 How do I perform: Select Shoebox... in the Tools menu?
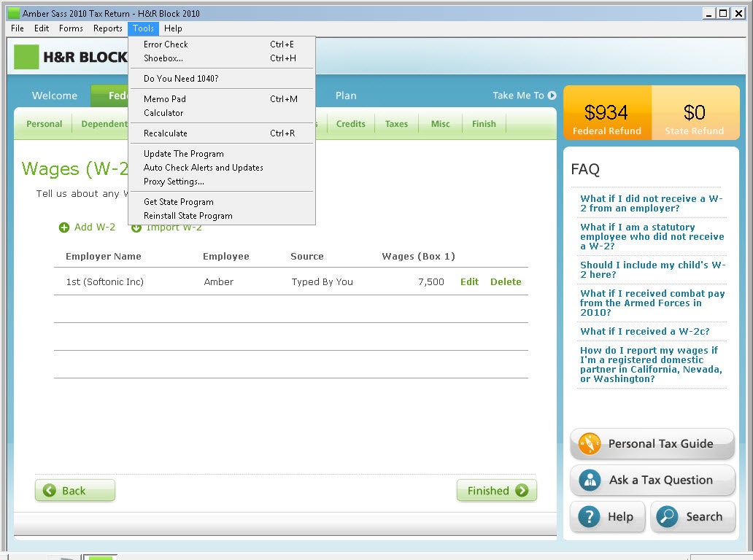click(221, 58)
